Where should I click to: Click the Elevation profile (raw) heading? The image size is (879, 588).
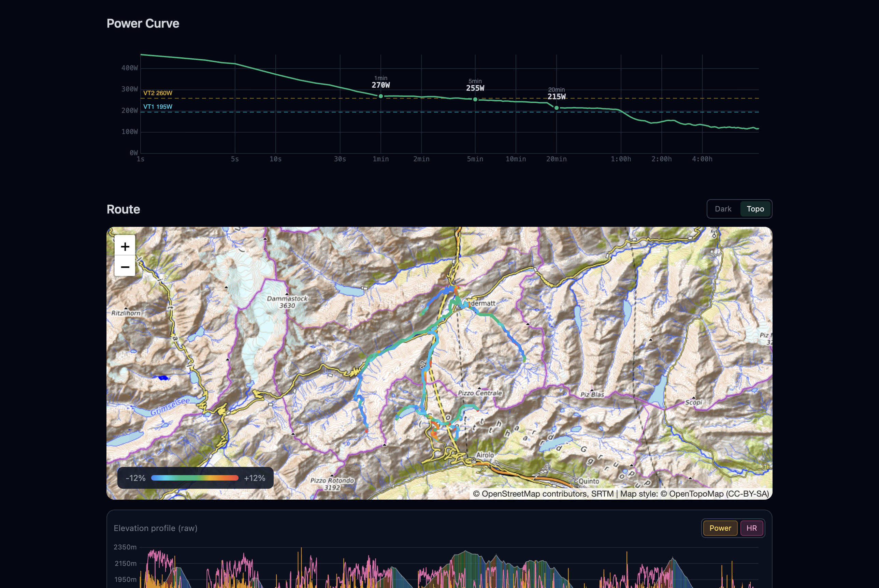(x=155, y=528)
